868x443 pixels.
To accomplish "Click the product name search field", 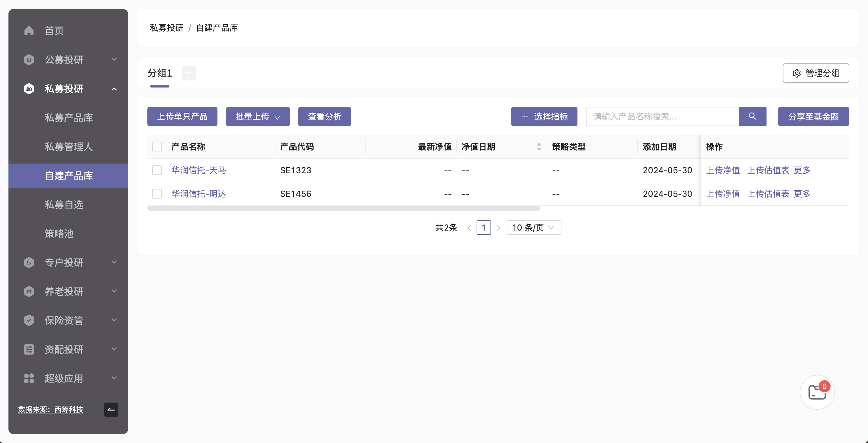I will 662,116.
